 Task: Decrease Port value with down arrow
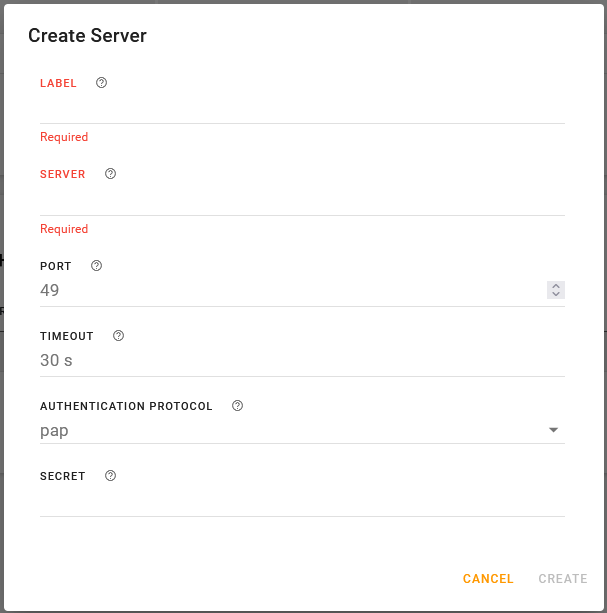(556, 295)
